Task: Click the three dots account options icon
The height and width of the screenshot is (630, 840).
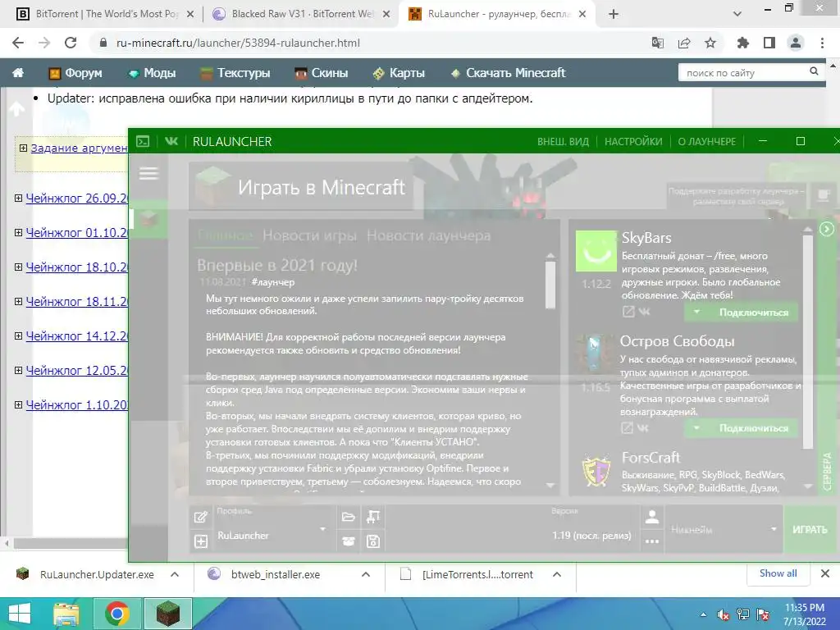Action: coord(652,541)
